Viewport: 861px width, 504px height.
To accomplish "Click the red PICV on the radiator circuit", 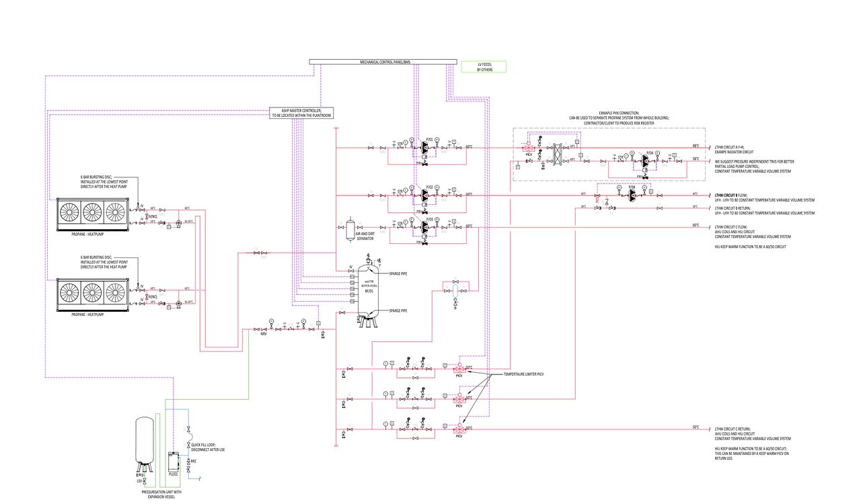I will [x=529, y=148].
